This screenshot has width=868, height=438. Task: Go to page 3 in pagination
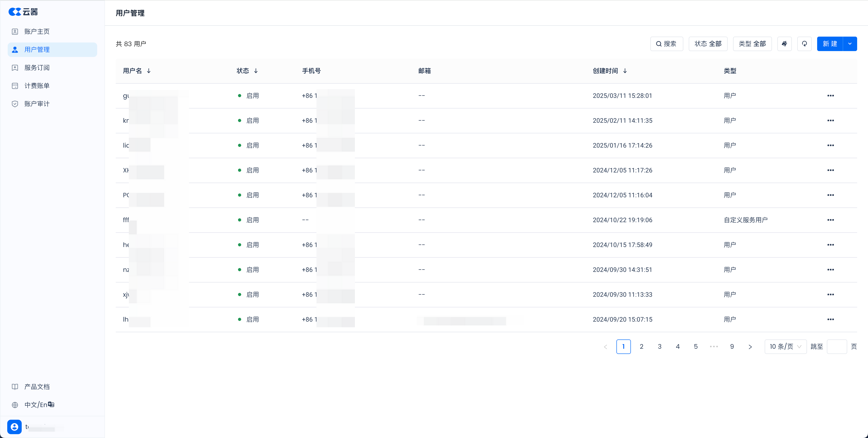(x=659, y=347)
